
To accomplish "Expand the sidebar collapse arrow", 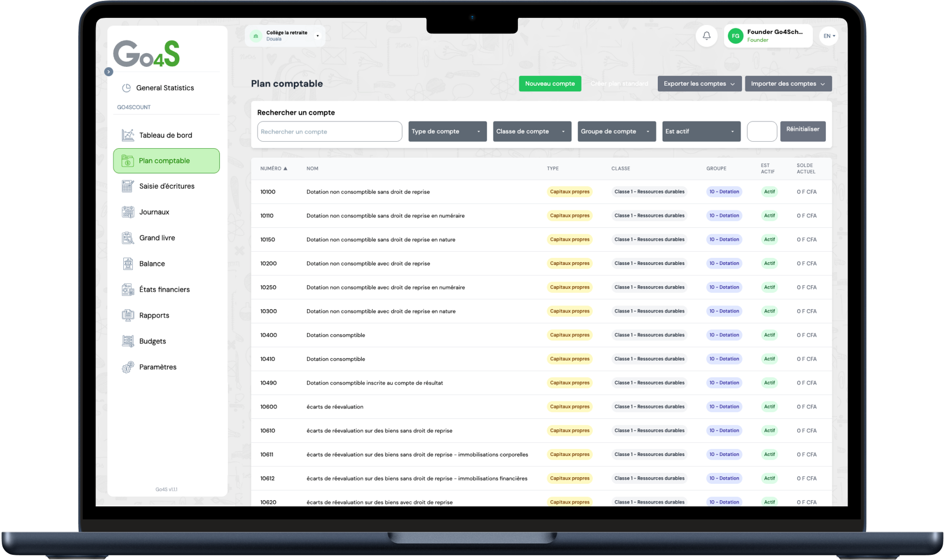I will [x=109, y=72].
